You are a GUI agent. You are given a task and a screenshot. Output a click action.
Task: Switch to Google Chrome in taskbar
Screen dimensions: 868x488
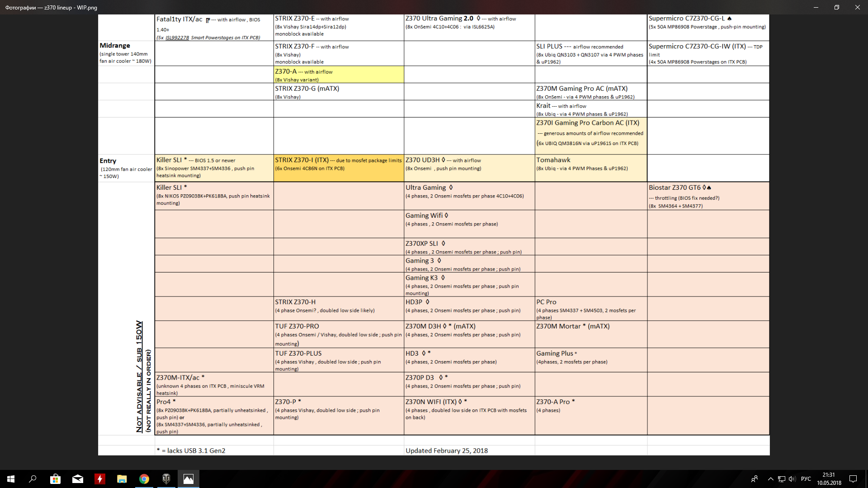144,479
